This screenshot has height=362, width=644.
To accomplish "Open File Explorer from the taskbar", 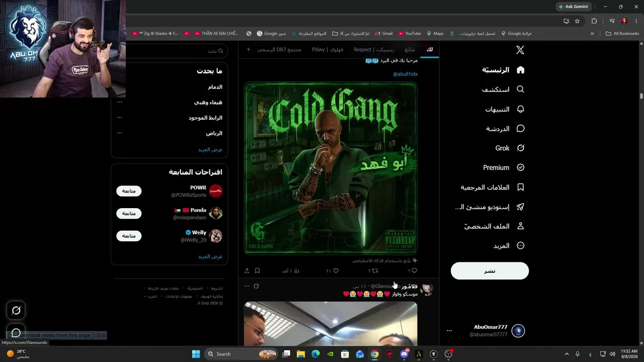I will click(x=301, y=354).
